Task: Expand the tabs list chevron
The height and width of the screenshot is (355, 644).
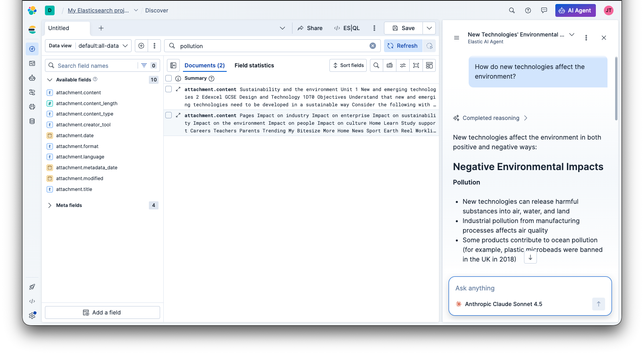Action: pos(282,28)
